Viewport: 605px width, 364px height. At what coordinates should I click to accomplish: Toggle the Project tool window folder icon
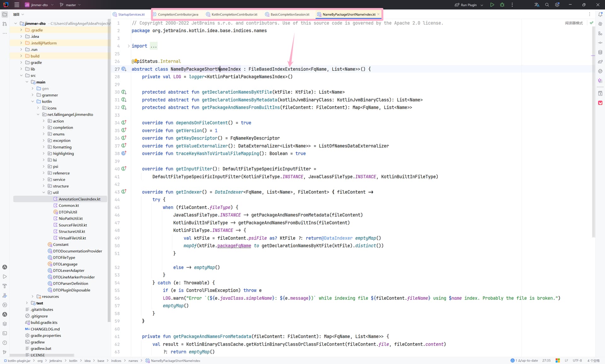pos(5,14)
